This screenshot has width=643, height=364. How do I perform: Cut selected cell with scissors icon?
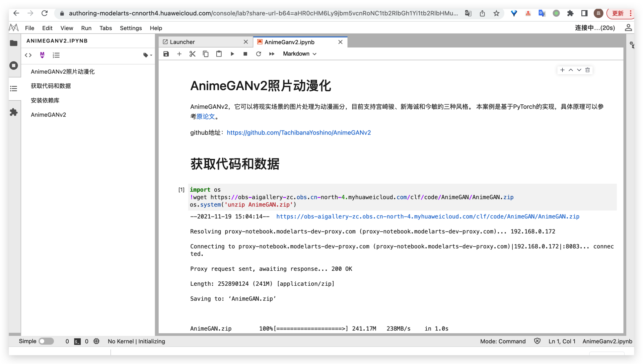click(x=192, y=54)
